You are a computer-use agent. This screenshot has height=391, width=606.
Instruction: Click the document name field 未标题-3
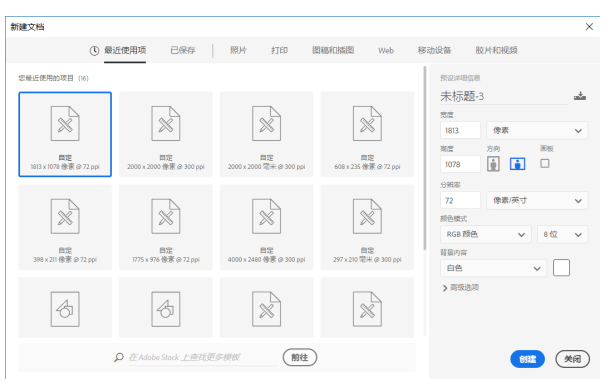[504, 96]
